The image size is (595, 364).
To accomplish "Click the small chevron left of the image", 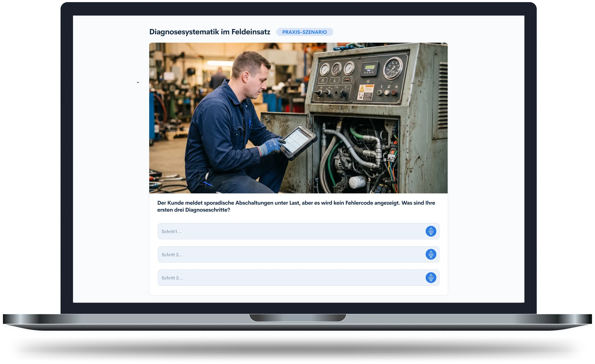I will [138, 82].
